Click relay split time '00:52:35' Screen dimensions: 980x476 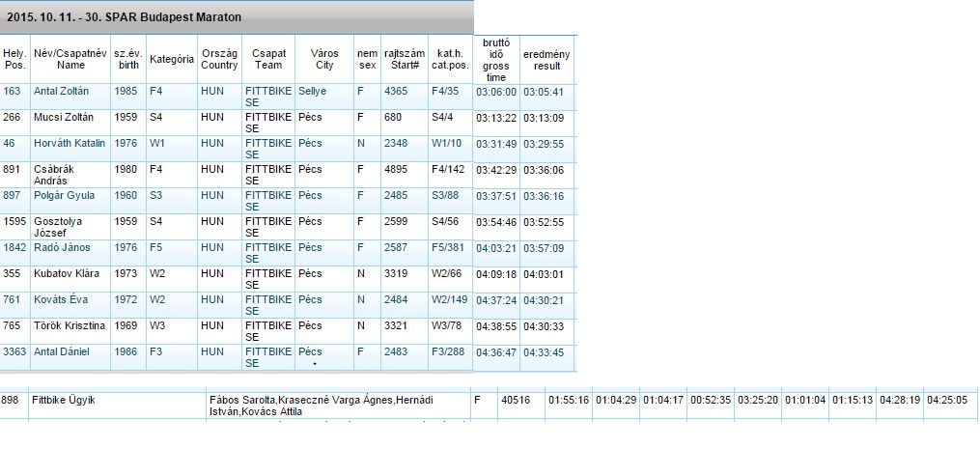(711, 400)
